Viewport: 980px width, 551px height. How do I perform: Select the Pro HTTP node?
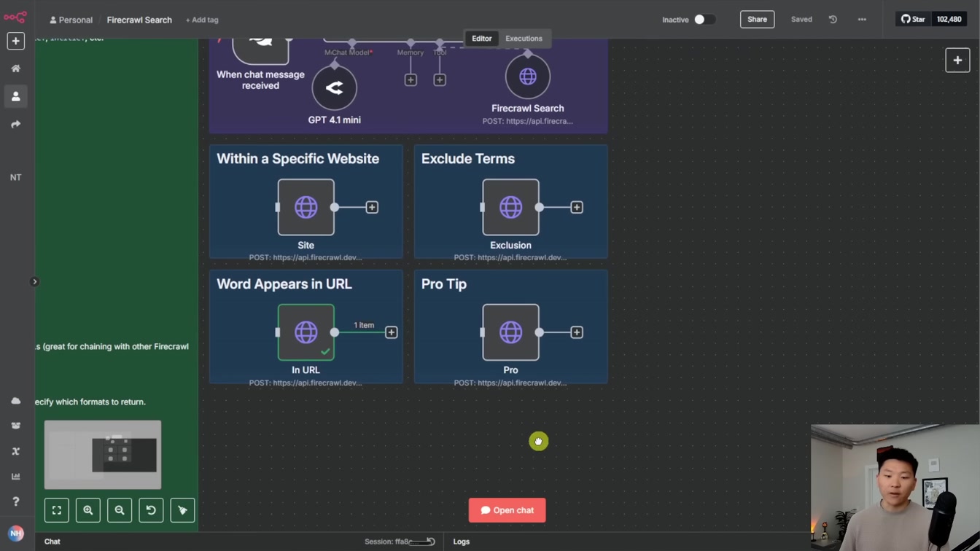[510, 332]
